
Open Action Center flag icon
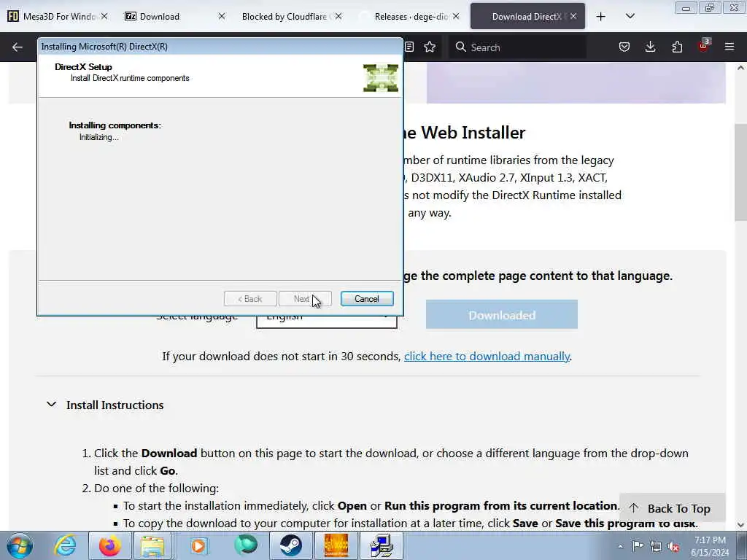pos(638,546)
